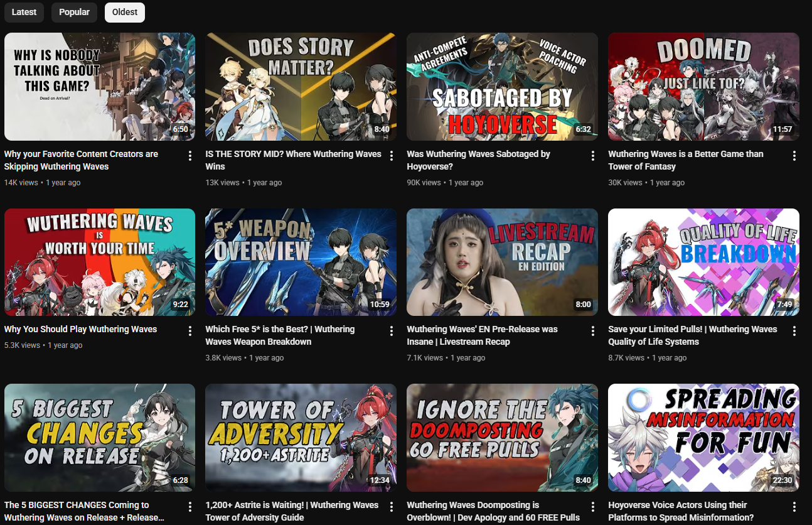Click the 6:50 duration badge on first thumbnail
The image size is (812, 525).
click(181, 129)
